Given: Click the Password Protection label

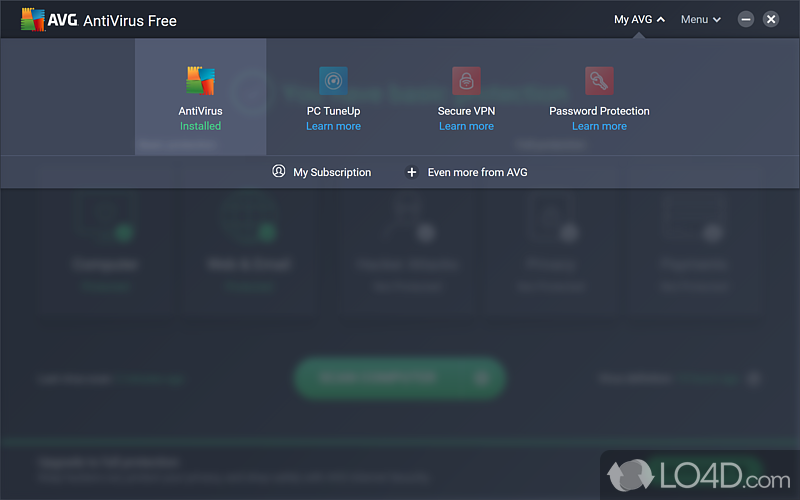Looking at the screenshot, I should [x=599, y=111].
